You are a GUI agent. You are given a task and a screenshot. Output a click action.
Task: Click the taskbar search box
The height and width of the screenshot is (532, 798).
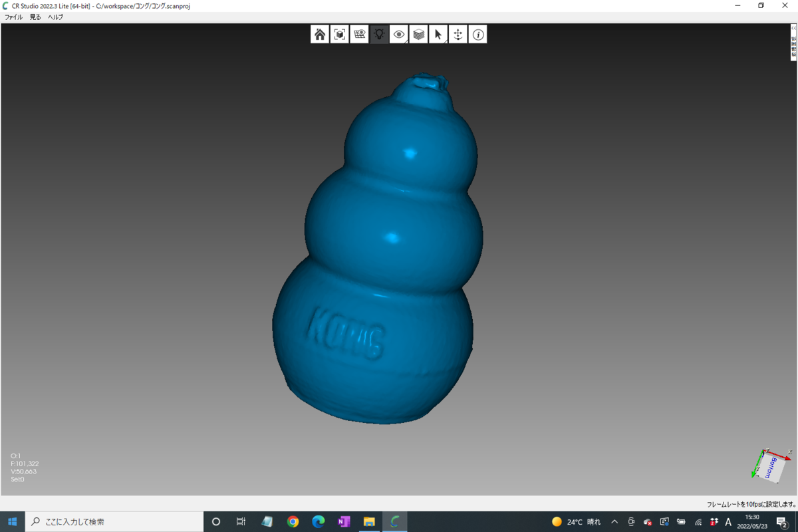114,522
